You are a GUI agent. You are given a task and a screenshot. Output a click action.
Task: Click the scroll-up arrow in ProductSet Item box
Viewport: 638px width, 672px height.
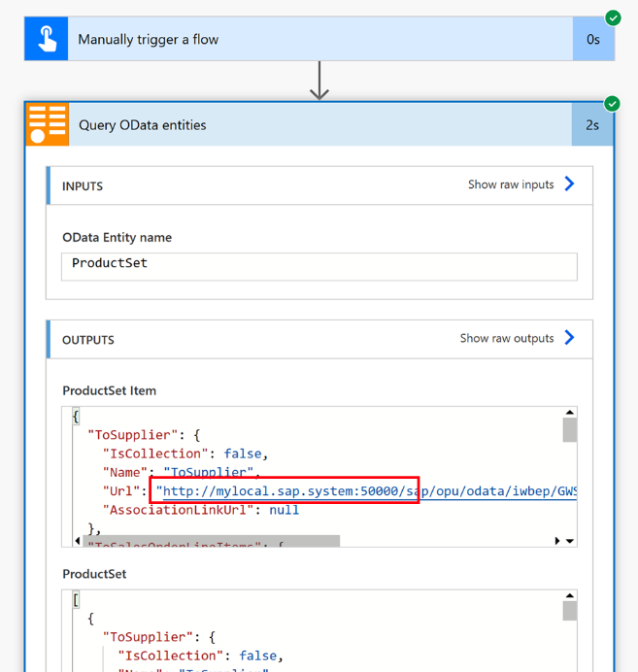(569, 414)
